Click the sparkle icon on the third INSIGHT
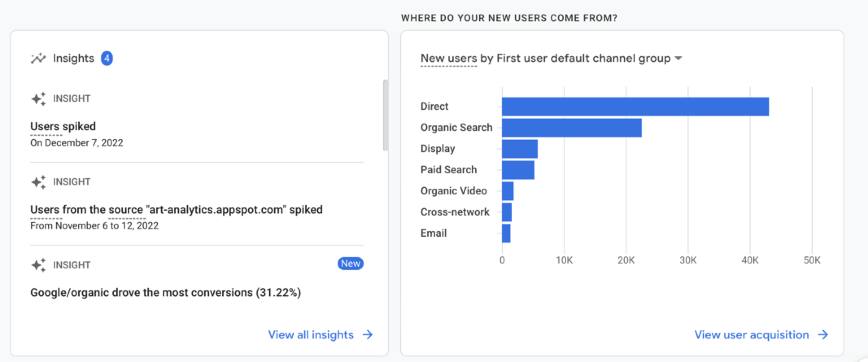Viewport: 868px width, 362px height. (x=39, y=265)
